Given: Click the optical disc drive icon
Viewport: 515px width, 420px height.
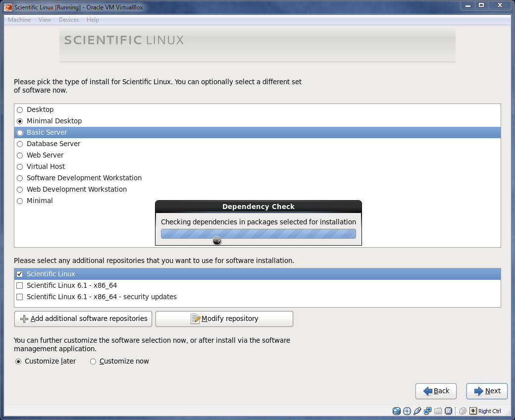Looking at the screenshot, I should coord(407,411).
